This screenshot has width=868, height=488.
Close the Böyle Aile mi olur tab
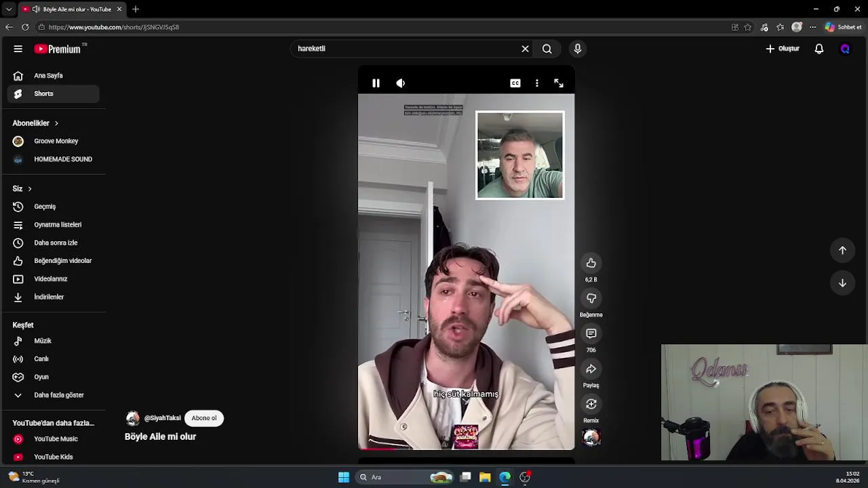pyautogui.click(x=119, y=9)
